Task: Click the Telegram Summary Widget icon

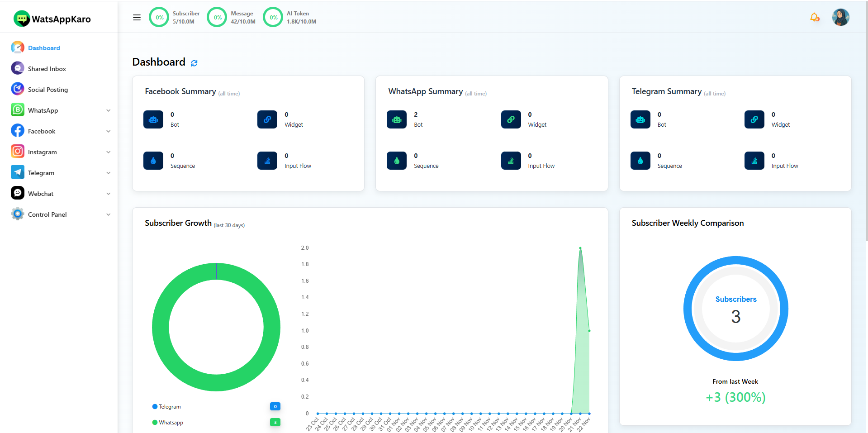Action: (x=754, y=119)
